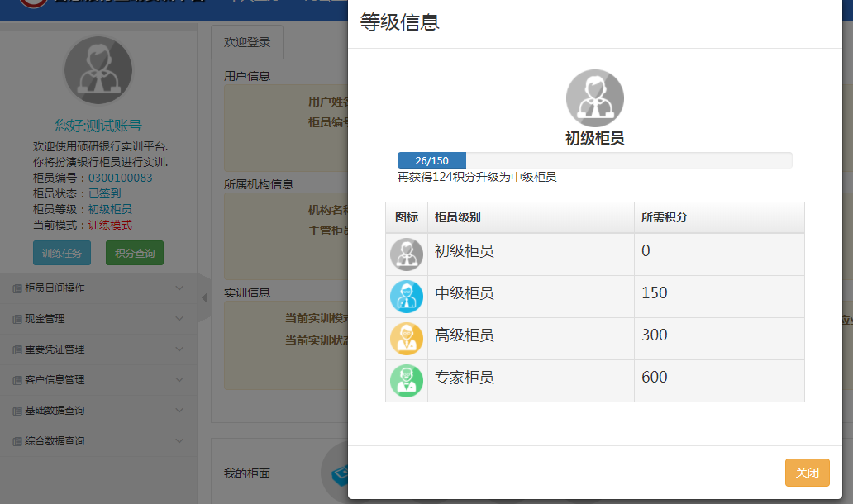Expand the 重要凭证管理 section
Viewport: 853px width, 504px height.
pos(98,349)
